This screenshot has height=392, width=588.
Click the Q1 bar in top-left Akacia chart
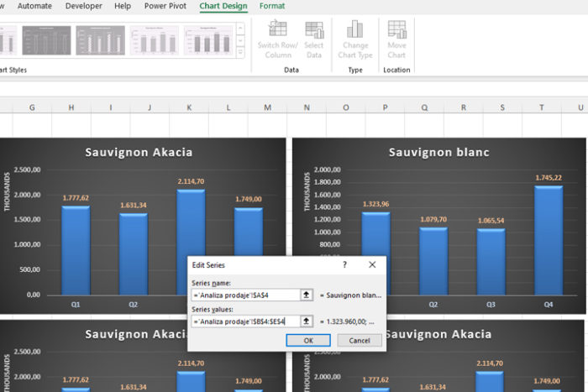(x=76, y=250)
